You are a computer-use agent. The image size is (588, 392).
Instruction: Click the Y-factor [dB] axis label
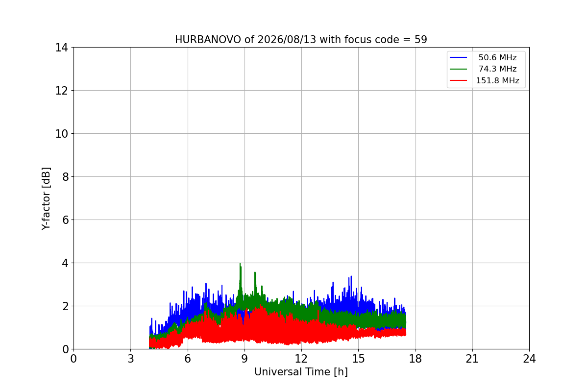click(x=46, y=198)
